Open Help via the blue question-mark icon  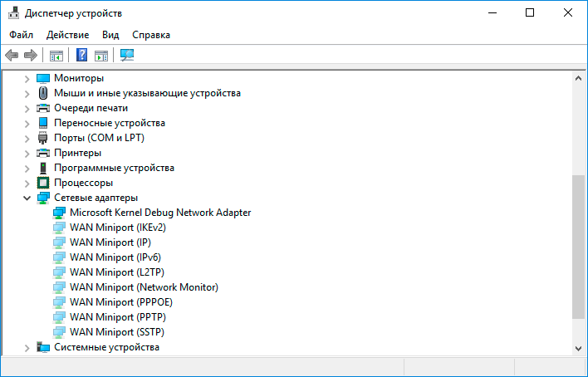(81, 55)
